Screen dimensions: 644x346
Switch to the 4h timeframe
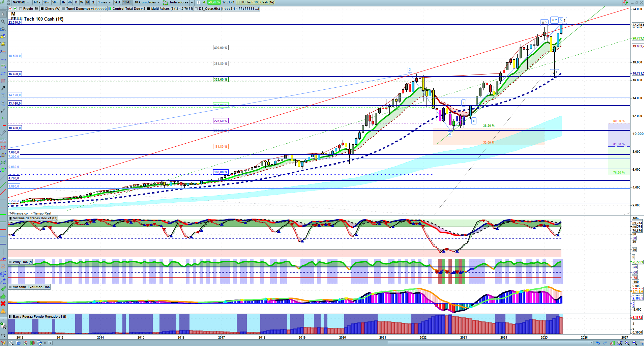pos(70,2)
